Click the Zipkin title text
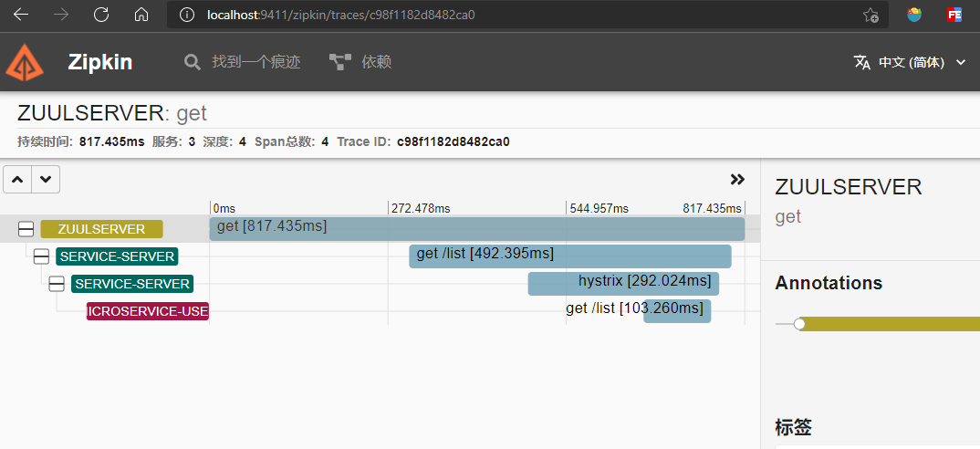The image size is (980, 449). click(100, 62)
